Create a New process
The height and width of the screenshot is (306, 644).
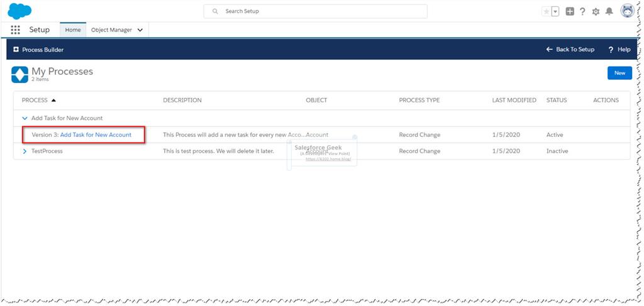(619, 73)
